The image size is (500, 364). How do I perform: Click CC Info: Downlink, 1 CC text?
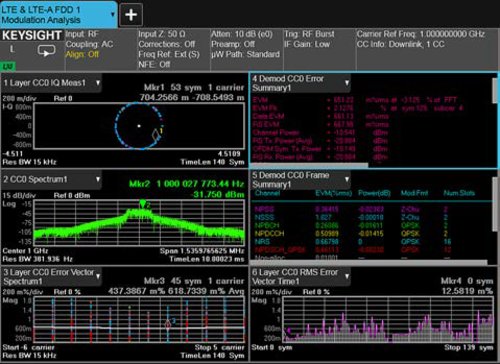(400, 44)
